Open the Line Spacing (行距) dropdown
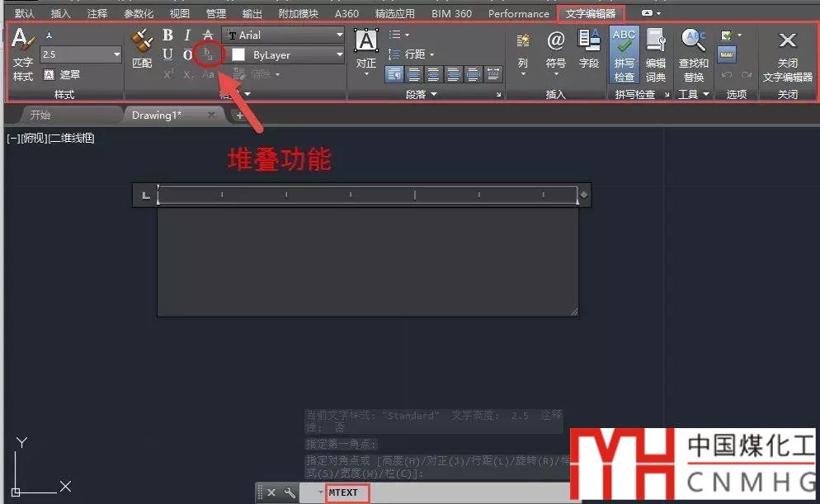The image size is (820, 504). 411,54
